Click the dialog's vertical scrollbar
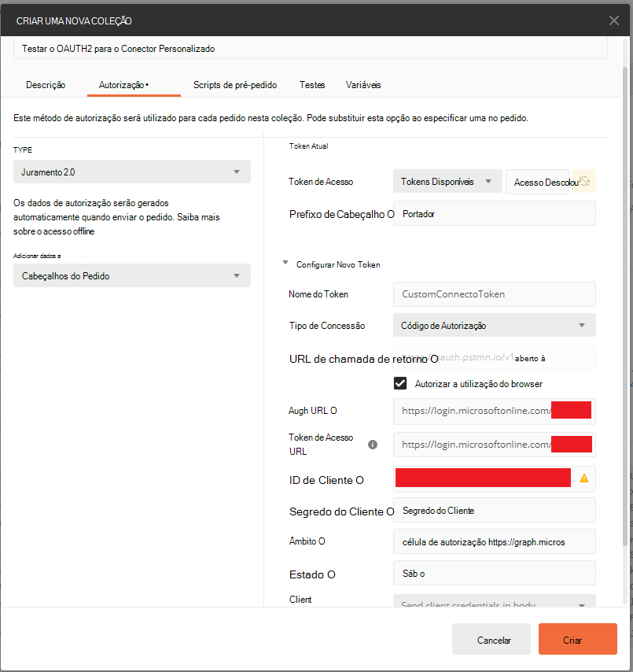633x672 pixels. click(625, 306)
